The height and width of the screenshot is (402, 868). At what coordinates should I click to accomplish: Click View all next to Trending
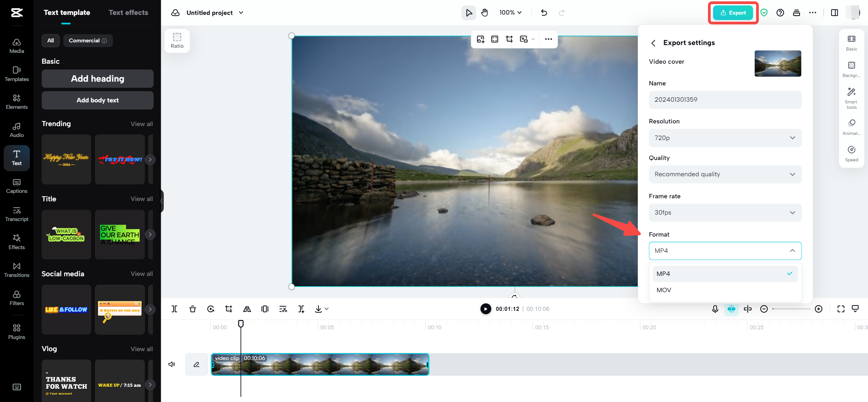(x=141, y=124)
